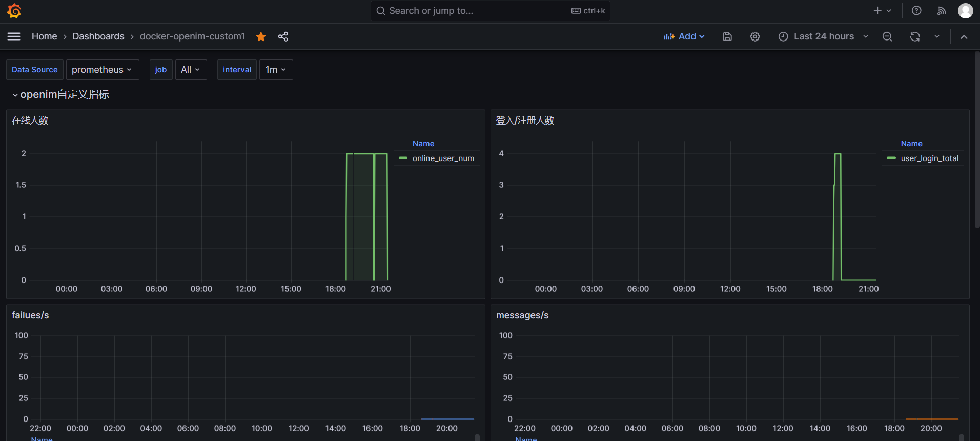Zoom out the time range
The width and height of the screenshot is (980, 441).
coord(887,36)
